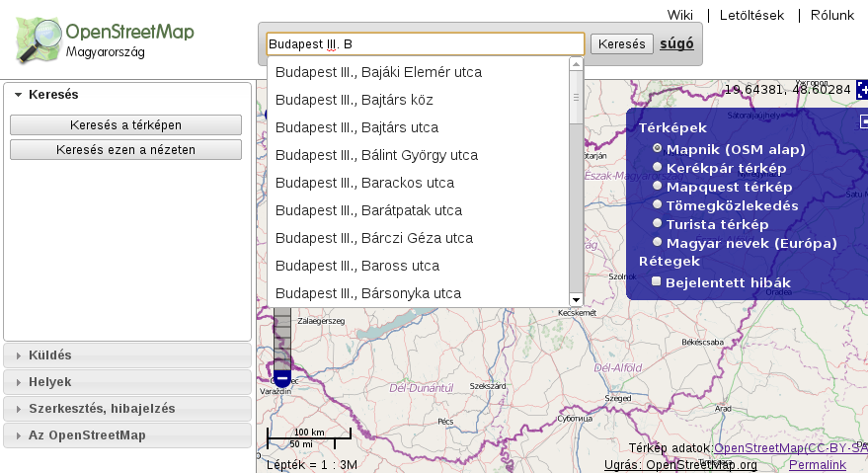Choose Budapest III., Bajtárs köz suggestion
This screenshot has height=473, width=868.
point(418,100)
